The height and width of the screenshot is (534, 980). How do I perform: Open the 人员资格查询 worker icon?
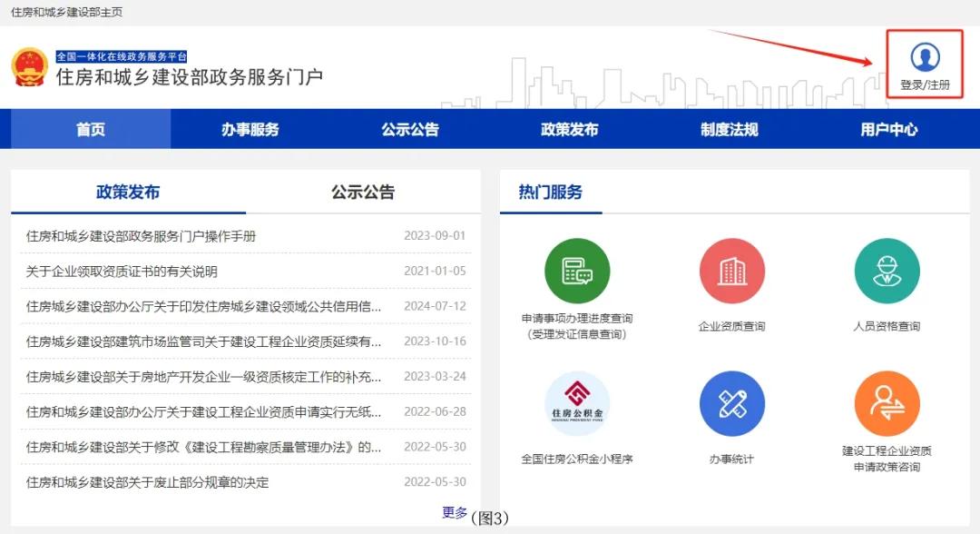click(x=887, y=271)
